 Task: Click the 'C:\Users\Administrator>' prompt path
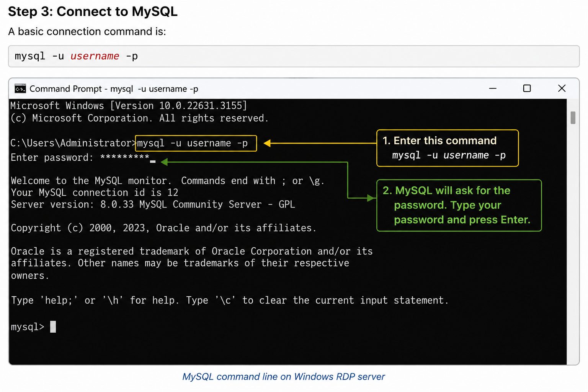73,143
